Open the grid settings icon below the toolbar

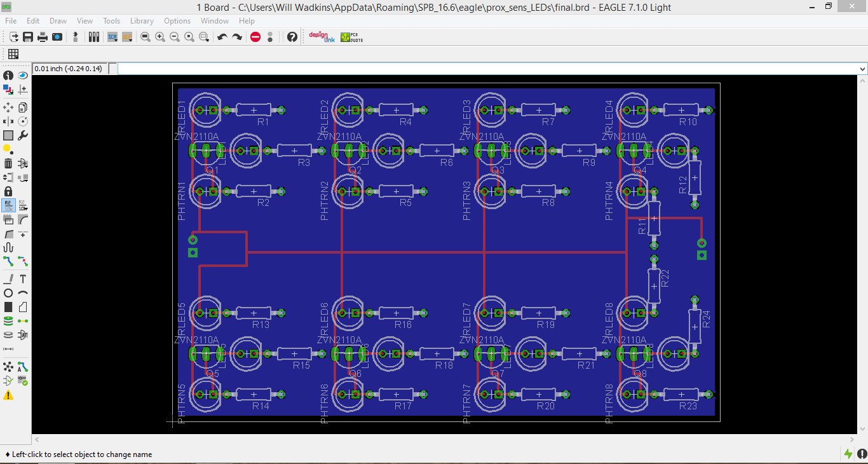click(x=12, y=53)
